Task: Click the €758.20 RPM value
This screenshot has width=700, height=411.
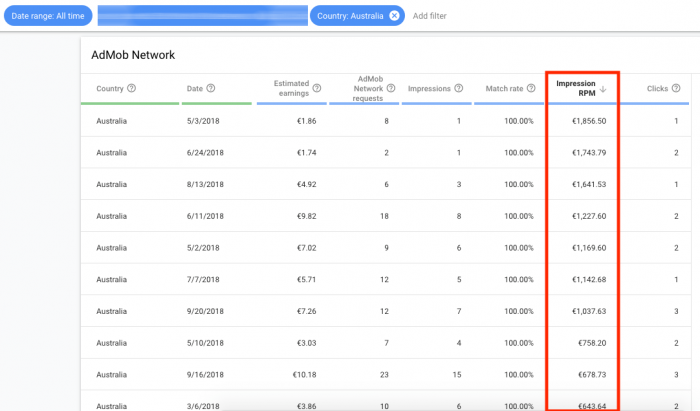Action: click(x=592, y=343)
